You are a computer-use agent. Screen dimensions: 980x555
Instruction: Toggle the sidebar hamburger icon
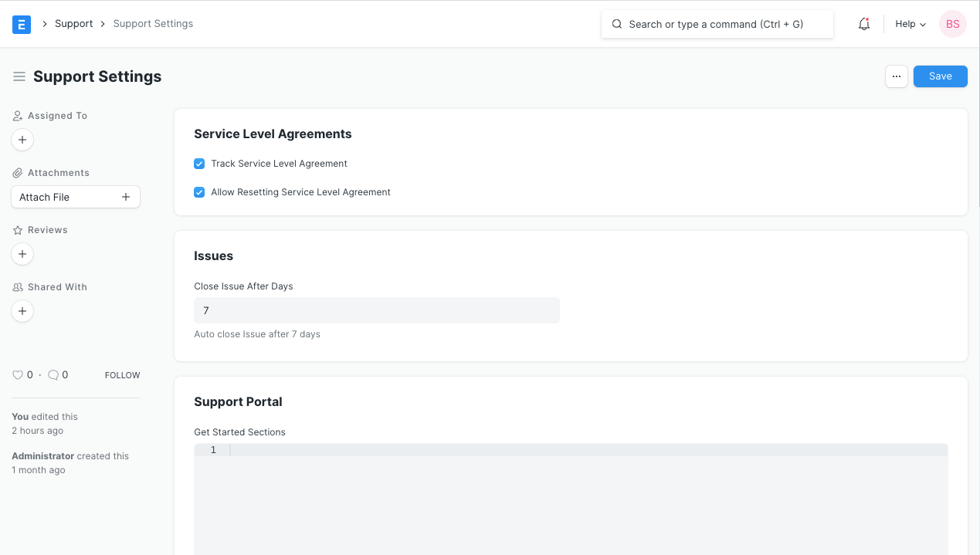click(x=19, y=76)
